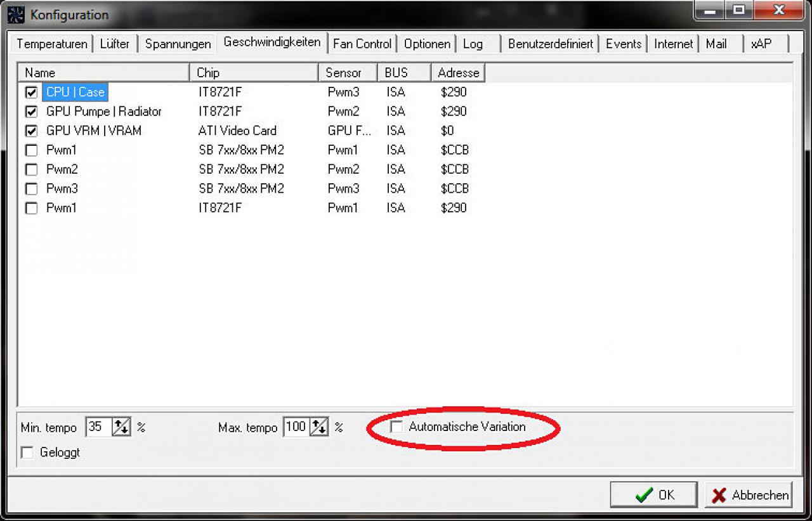Screen dimensions: 812x521
Task: Open the Spannungen tab
Action: coord(178,44)
